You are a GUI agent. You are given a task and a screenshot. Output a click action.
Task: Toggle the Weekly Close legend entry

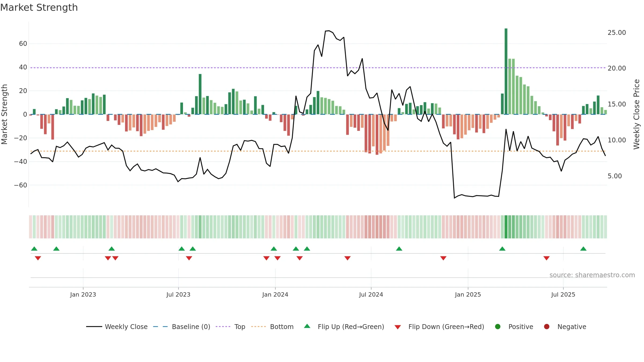pyautogui.click(x=117, y=327)
